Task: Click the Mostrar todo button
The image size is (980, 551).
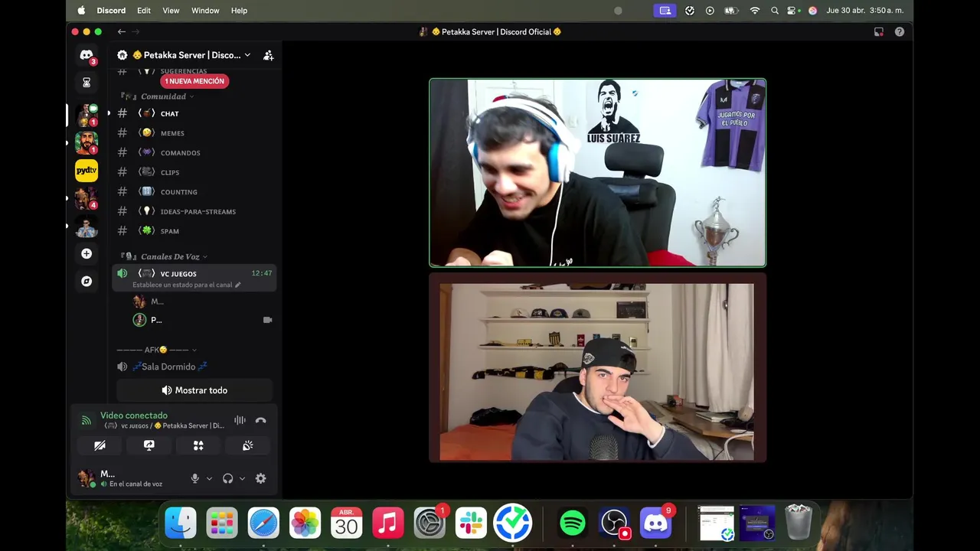Action: coord(194,390)
